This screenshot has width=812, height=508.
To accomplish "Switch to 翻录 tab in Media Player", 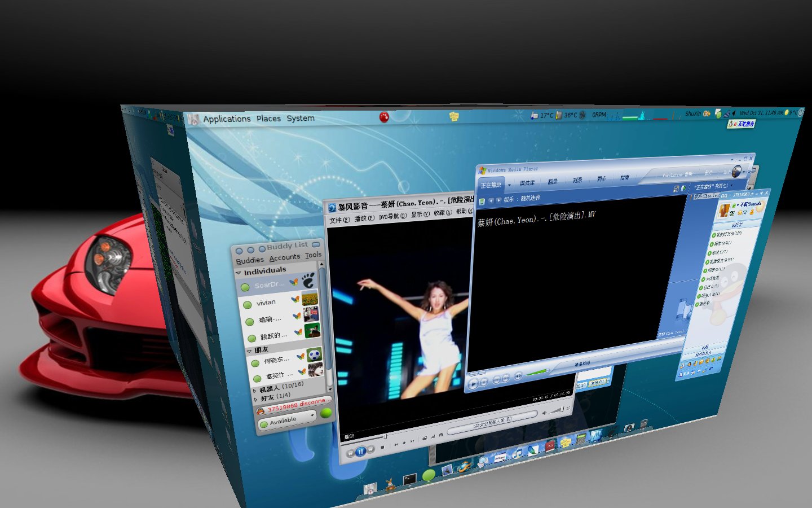I will 553,182.
